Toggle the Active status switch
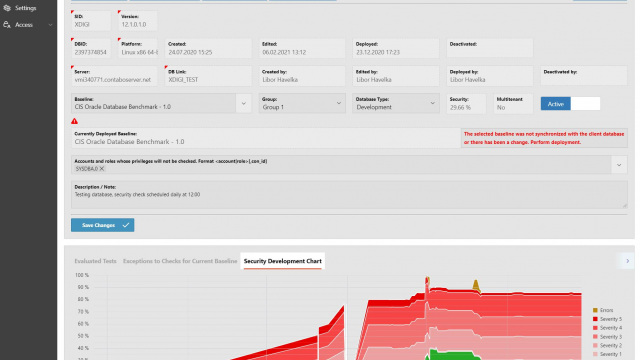Image resolution: width=640 pixels, height=360 pixels. [570, 104]
